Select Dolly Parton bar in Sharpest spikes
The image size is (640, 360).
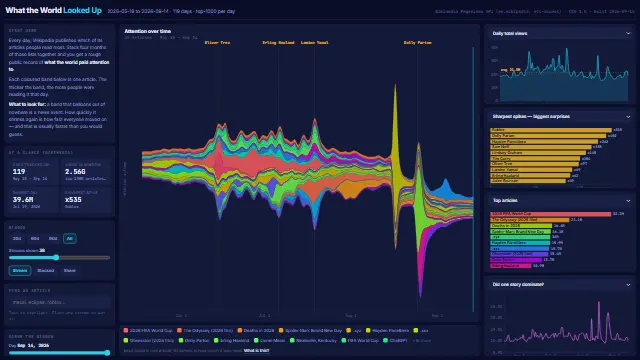[x=548, y=136]
